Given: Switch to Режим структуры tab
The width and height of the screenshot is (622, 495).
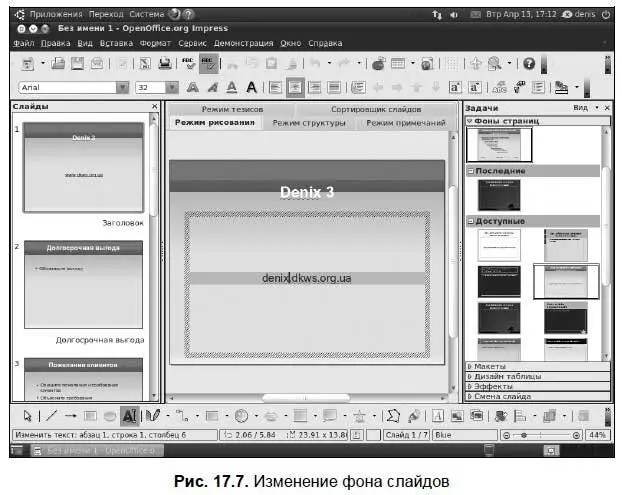Looking at the screenshot, I should [x=309, y=123].
